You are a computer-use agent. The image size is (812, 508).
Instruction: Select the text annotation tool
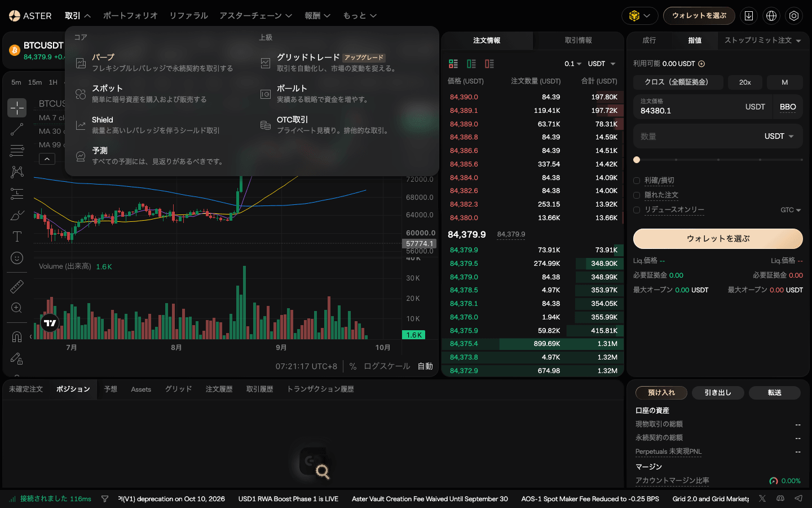pyautogui.click(x=17, y=237)
